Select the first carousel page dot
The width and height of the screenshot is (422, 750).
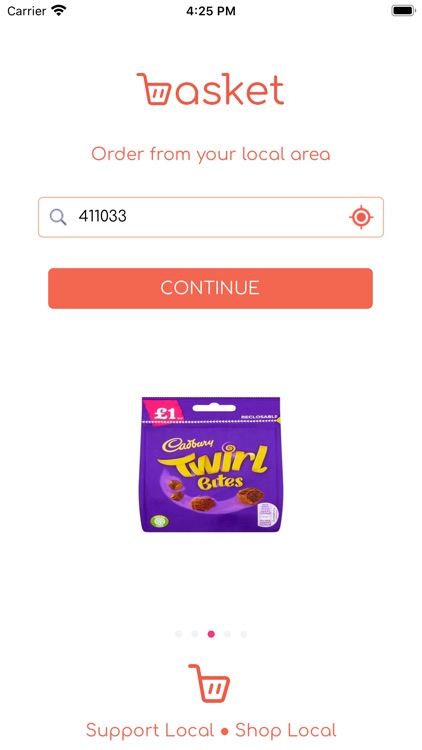coord(178,634)
